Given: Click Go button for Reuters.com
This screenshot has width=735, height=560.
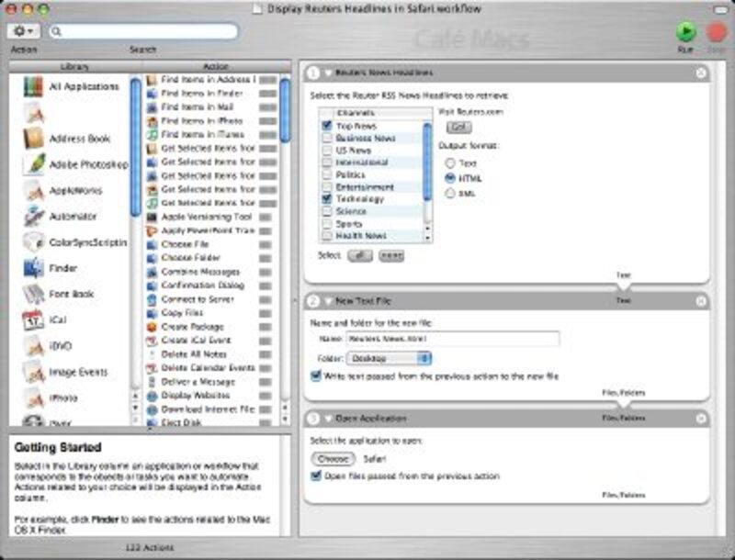Looking at the screenshot, I should (x=458, y=127).
